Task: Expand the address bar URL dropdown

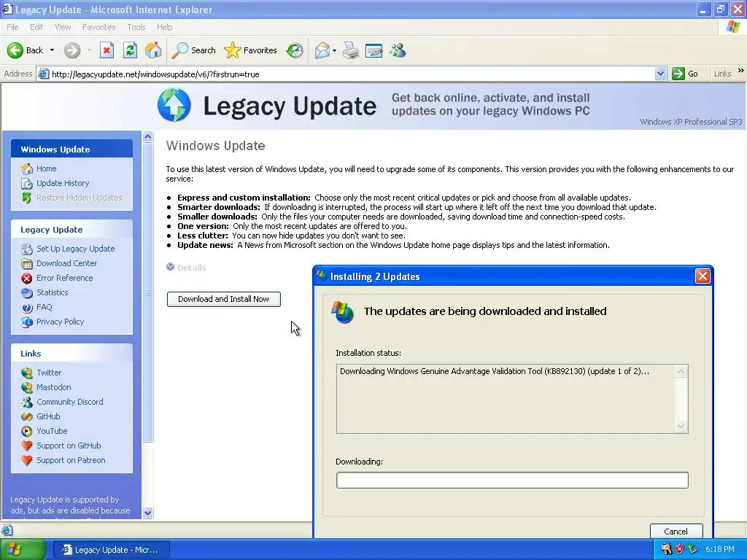Action: click(x=660, y=74)
